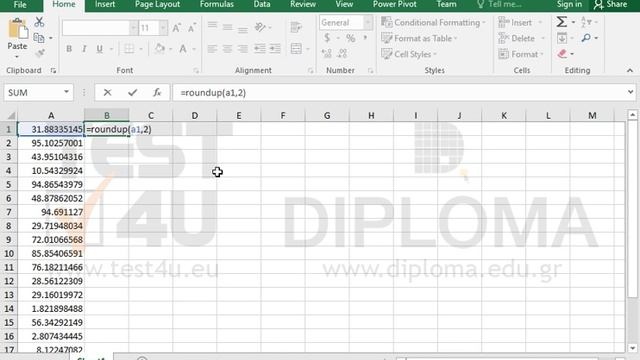Click the Fill Color bucket icon

pyautogui.click(x=160, y=49)
